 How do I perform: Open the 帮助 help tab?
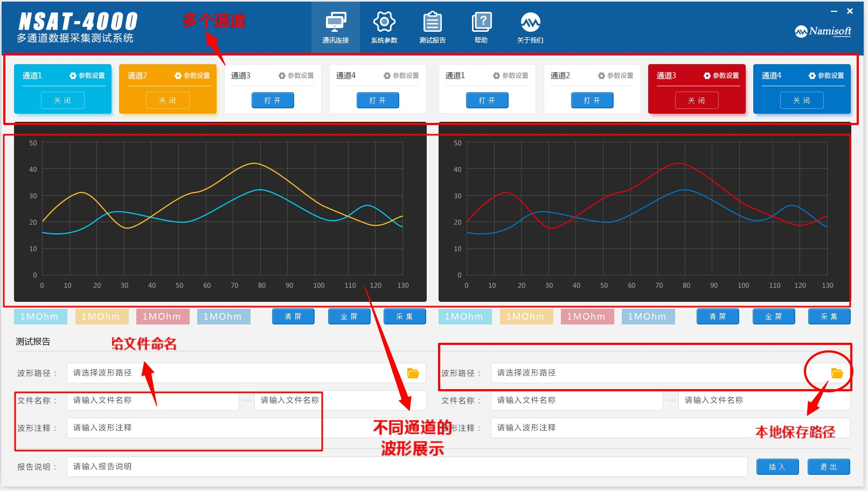coord(481,27)
